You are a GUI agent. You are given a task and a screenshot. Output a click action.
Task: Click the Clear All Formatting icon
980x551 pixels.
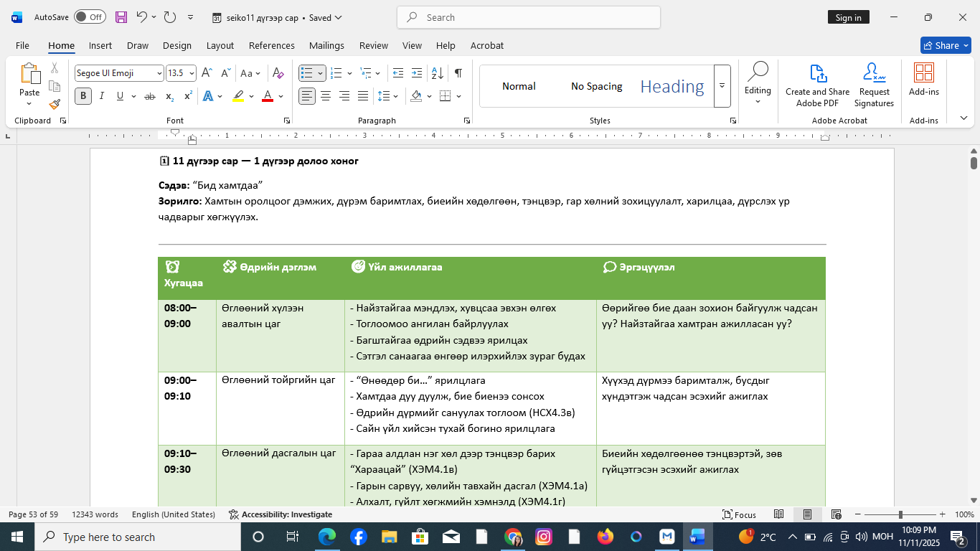[x=278, y=73]
